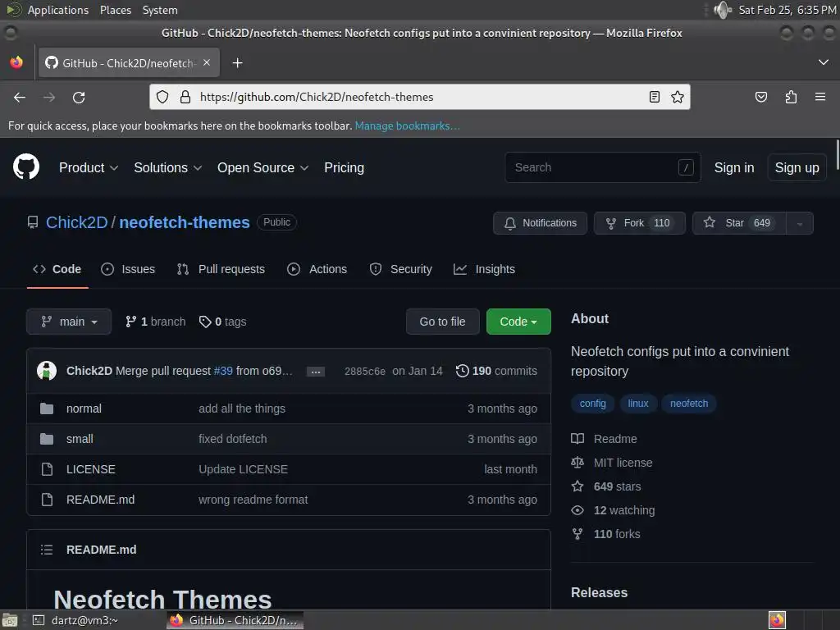The height and width of the screenshot is (630, 840).
Task: Click the Firefox View icon beside tabs
Action: 16,62
